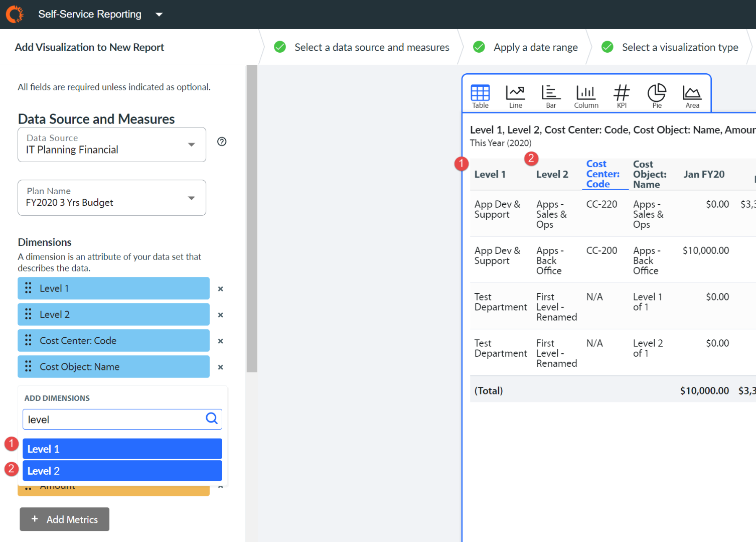The width and height of the screenshot is (756, 542).
Task: Go to Apply a date range step
Action: pyautogui.click(x=535, y=47)
